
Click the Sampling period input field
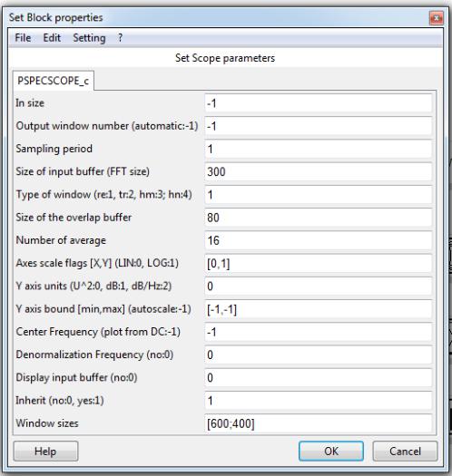[x=318, y=149]
